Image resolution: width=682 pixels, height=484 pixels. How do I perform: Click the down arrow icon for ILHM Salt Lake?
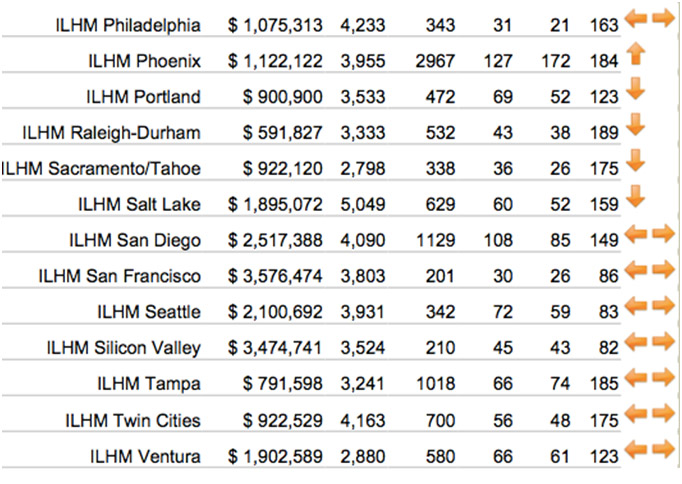click(635, 196)
